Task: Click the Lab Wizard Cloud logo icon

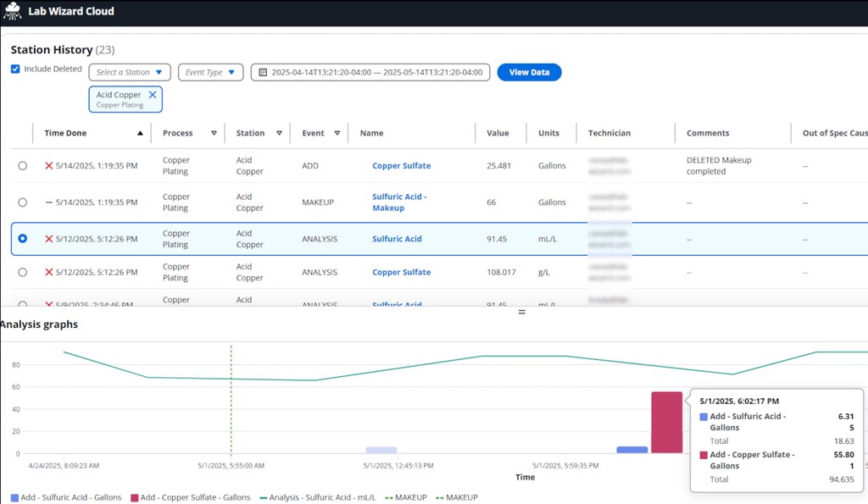Action: point(12,11)
